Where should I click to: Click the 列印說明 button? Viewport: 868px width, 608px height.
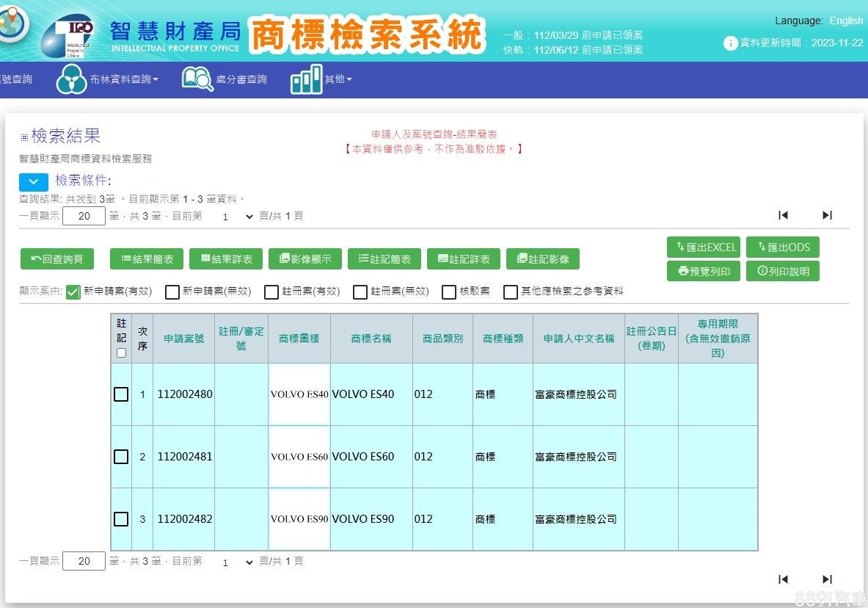(783, 271)
